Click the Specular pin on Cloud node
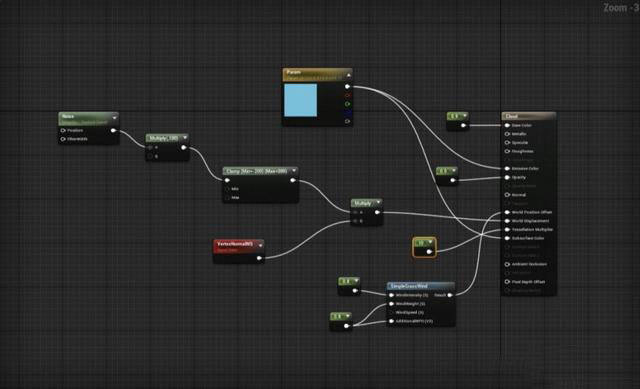Image resolution: width=640 pixels, height=389 pixels. click(507, 142)
